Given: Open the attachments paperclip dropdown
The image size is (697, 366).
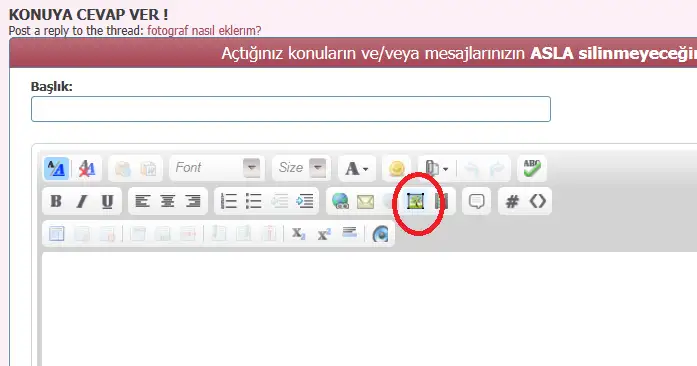Looking at the screenshot, I should tap(436, 169).
